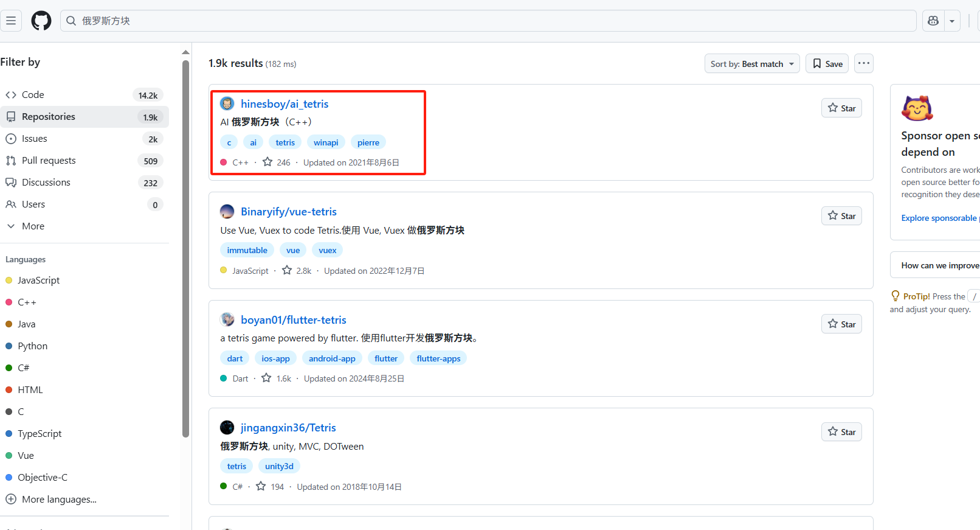Open Explore sponsorable link
Viewport: 980px width, 530px height.
[939, 218]
